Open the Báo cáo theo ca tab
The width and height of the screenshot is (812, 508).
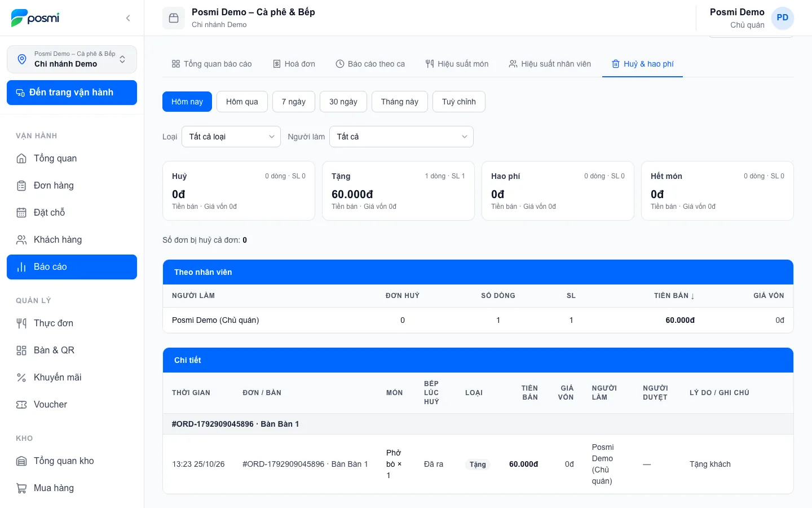pos(370,64)
